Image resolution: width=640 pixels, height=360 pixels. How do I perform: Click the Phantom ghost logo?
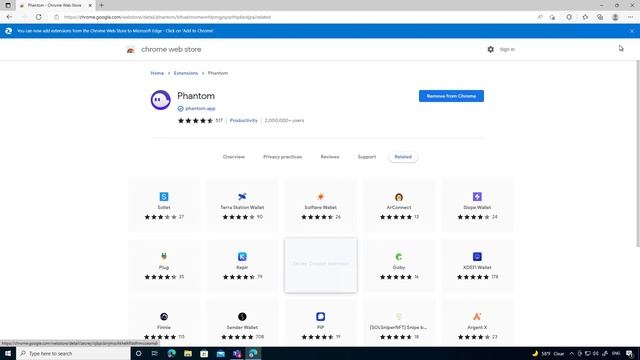click(x=160, y=100)
